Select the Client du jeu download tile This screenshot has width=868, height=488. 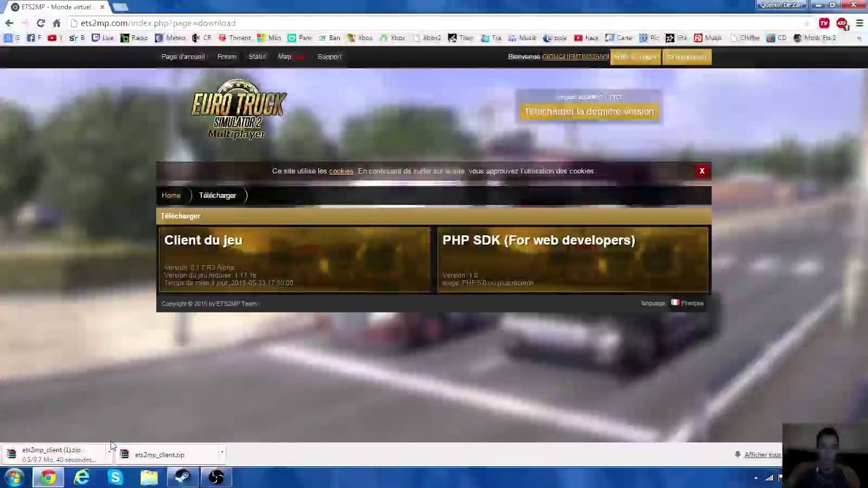point(294,260)
